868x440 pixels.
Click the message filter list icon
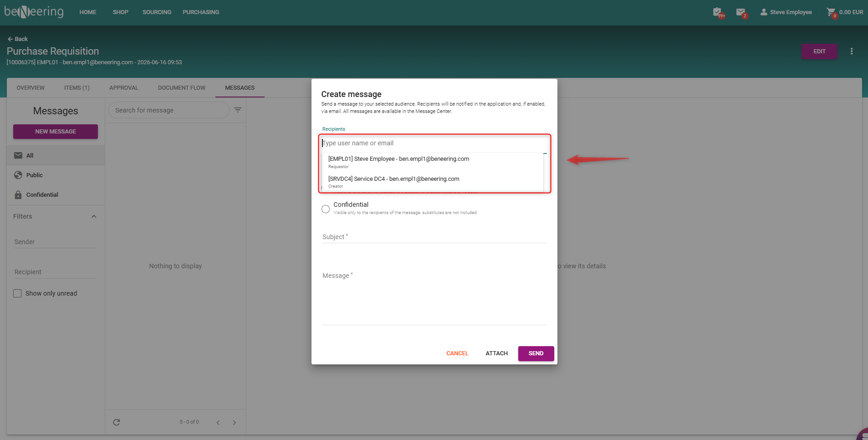coord(238,110)
